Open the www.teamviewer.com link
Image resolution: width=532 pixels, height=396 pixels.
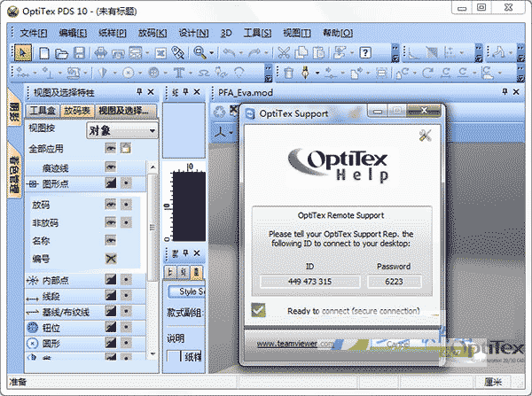[x=295, y=344]
